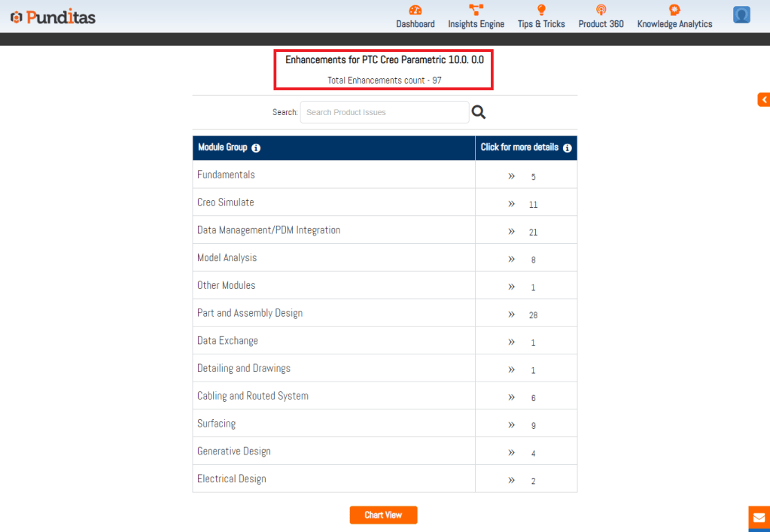This screenshot has width=770, height=532.
Task: Expand Part and Assembly Design details
Action: click(512, 315)
